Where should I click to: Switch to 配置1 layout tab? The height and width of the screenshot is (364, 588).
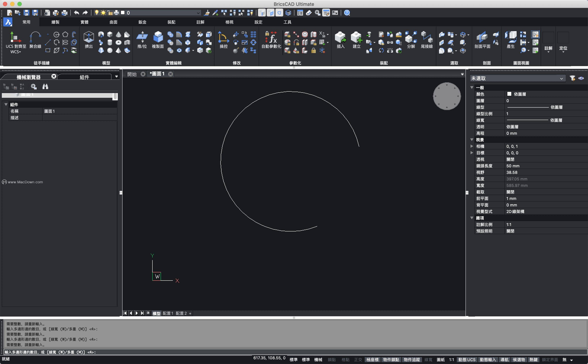[168, 313]
